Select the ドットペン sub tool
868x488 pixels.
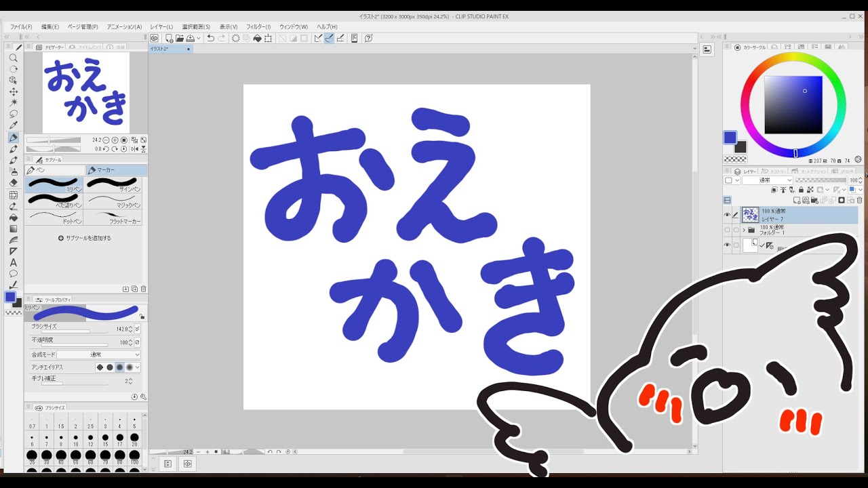[54, 217]
